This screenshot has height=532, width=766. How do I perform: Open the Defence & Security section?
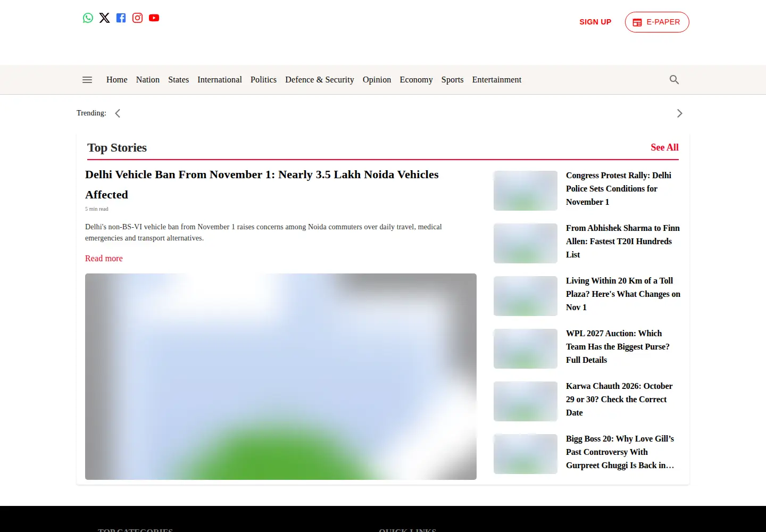pos(320,80)
